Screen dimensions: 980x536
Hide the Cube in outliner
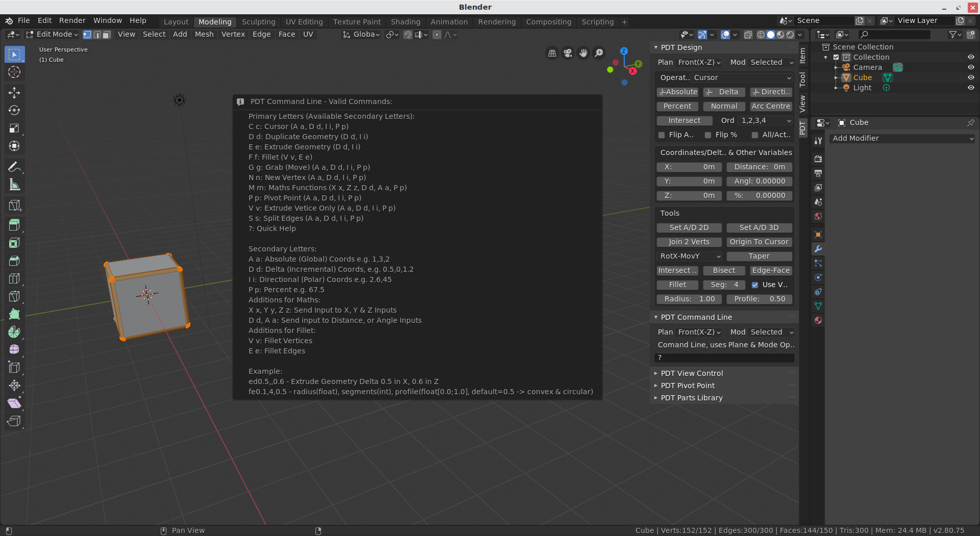click(971, 78)
